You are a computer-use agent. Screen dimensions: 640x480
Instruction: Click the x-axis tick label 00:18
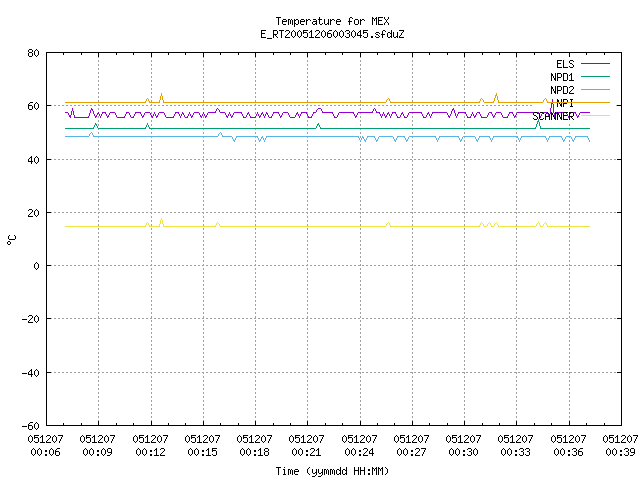point(255,452)
